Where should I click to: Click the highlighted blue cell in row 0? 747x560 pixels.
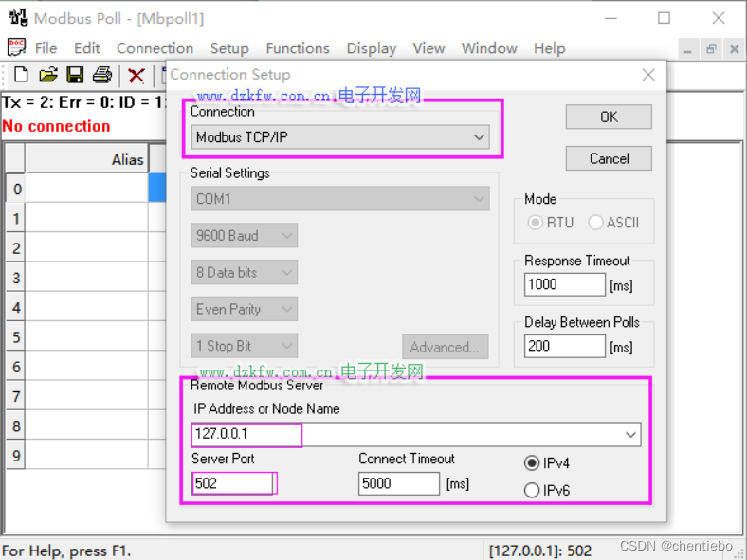[x=157, y=188]
